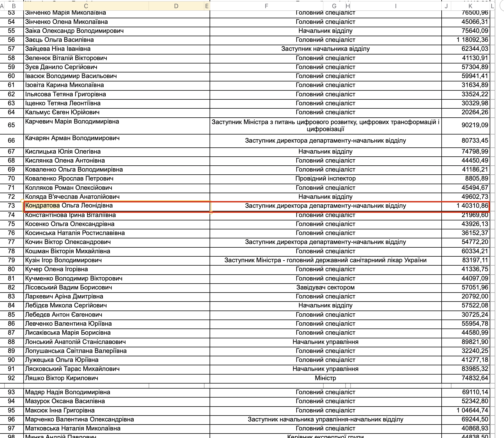
Task: Click salary value 90219,09
Action: point(475,125)
